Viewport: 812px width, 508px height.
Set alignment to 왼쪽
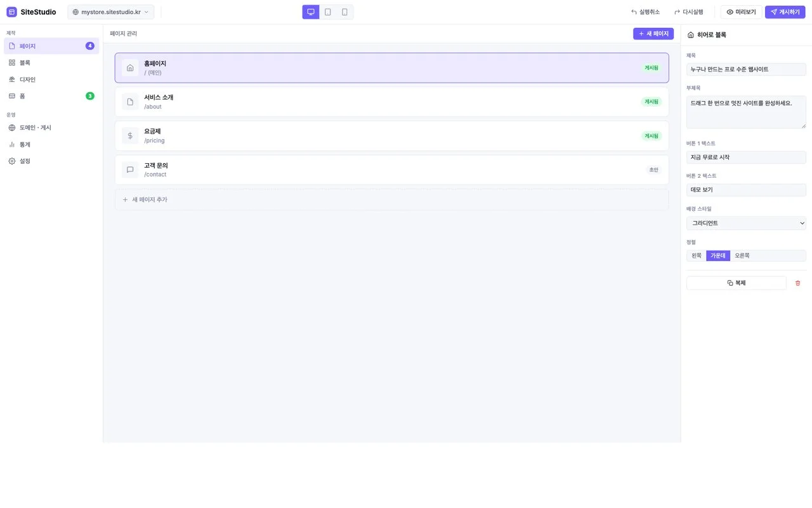(697, 255)
